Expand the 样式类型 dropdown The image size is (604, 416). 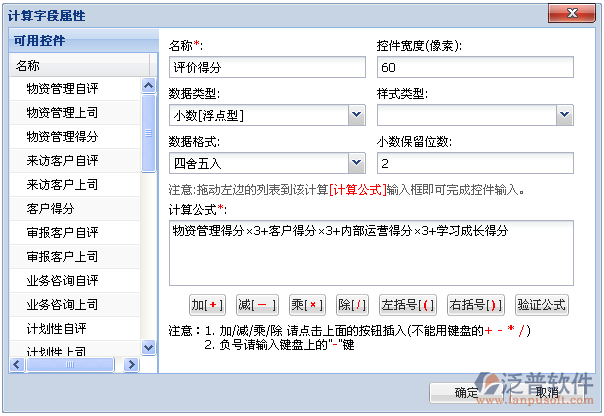564,115
